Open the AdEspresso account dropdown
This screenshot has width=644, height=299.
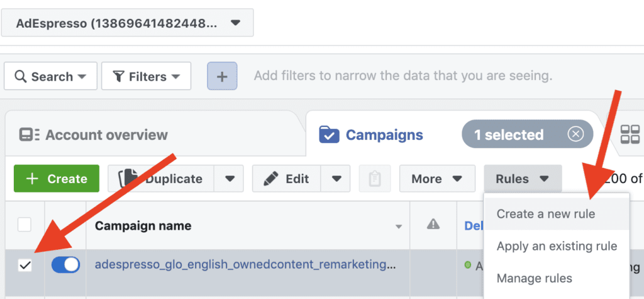pyautogui.click(x=127, y=23)
